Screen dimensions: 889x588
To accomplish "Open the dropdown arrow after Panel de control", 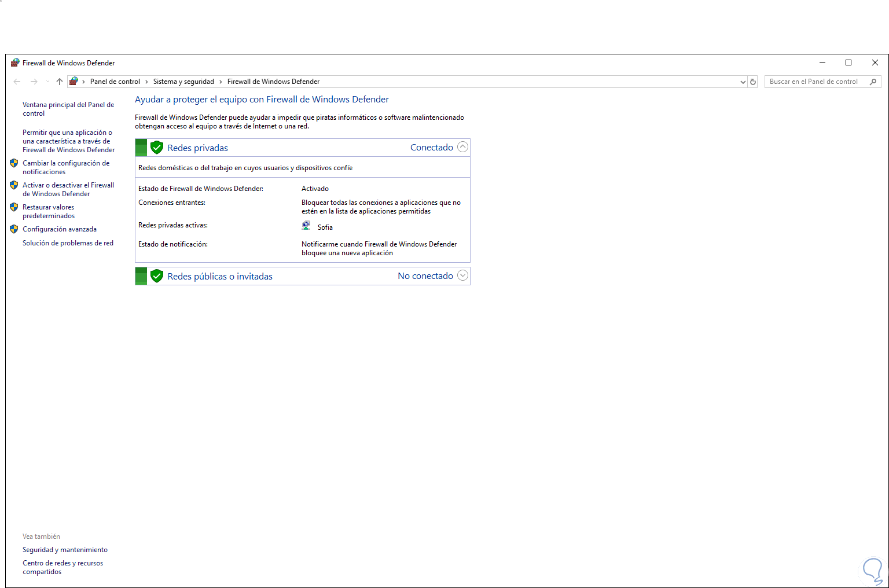I will [x=146, y=82].
